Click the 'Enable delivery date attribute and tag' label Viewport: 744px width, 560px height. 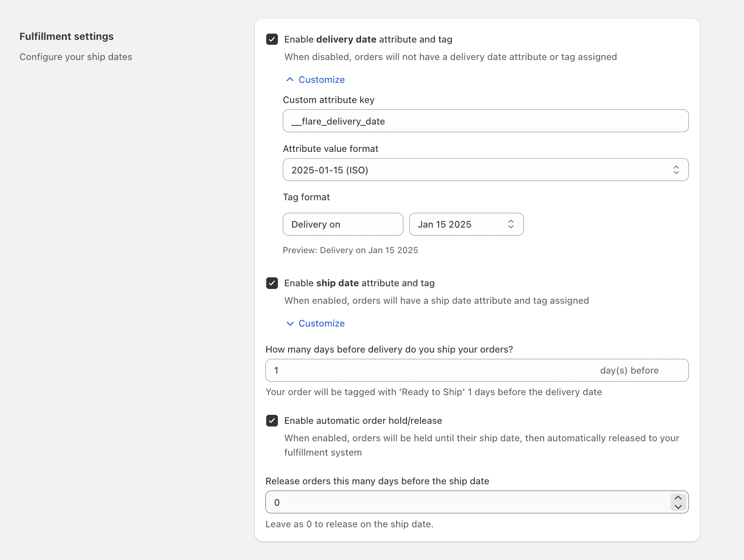coord(368,39)
